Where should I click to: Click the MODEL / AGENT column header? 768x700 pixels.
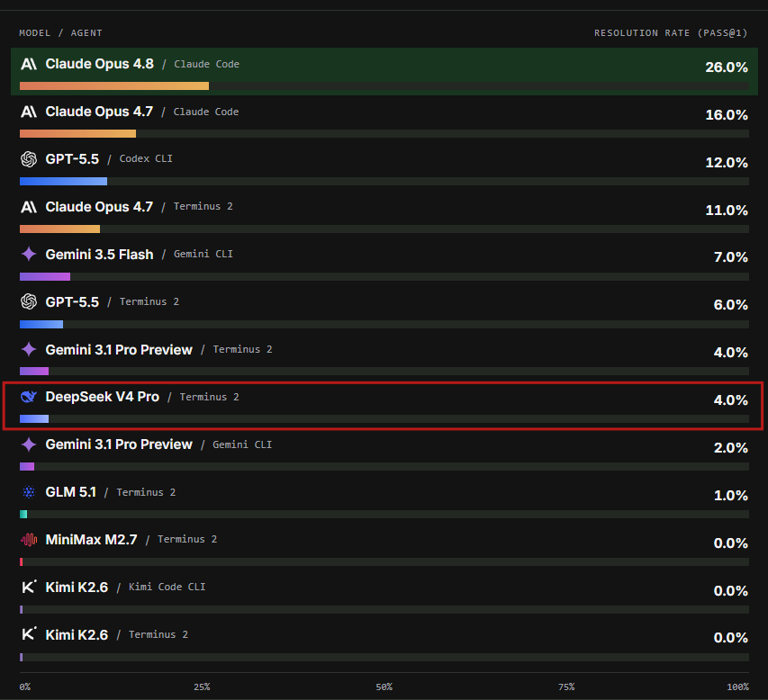coord(60,32)
